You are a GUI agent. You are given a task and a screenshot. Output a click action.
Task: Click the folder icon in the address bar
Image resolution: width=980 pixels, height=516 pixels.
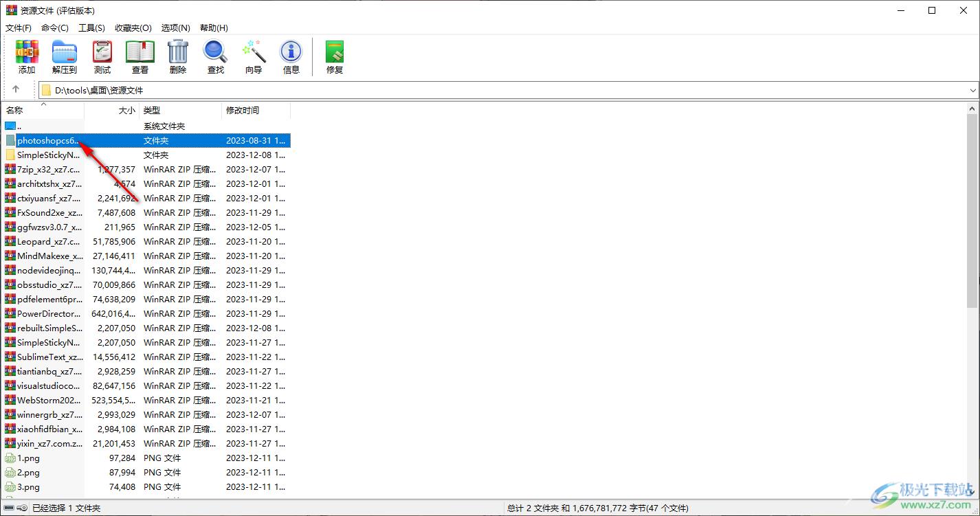pos(46,90)
